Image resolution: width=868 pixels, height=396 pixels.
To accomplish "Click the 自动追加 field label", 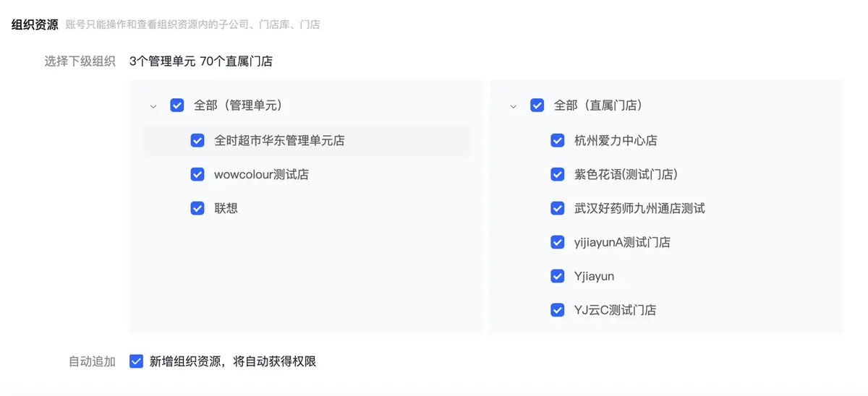I will (x=92, y=361).
